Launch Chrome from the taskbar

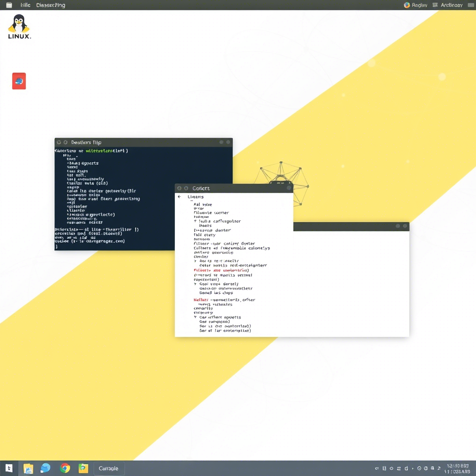tap(65, 468)
